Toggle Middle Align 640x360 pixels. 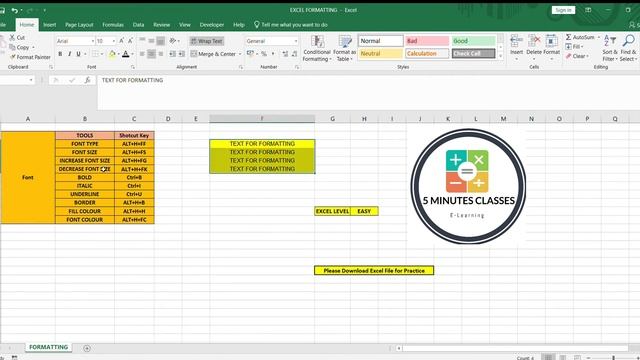(x=151, y=41)
